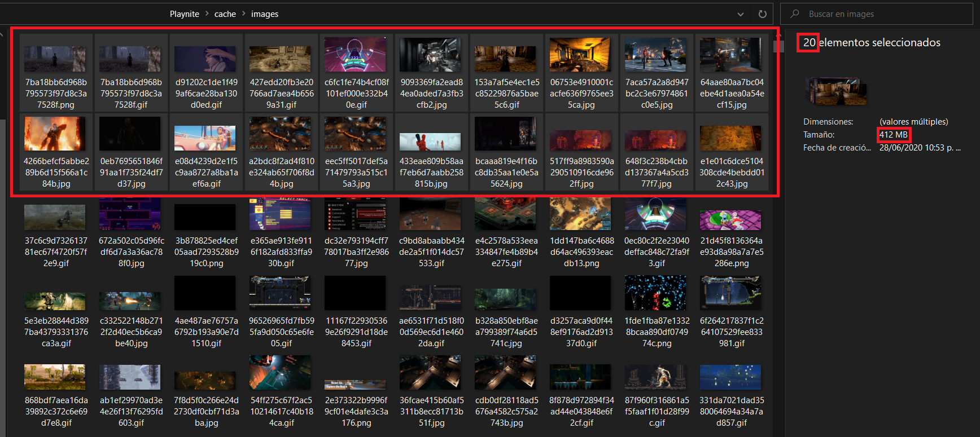Click file name 0ec80c2f2e23040…3.gif

point(657,252)
